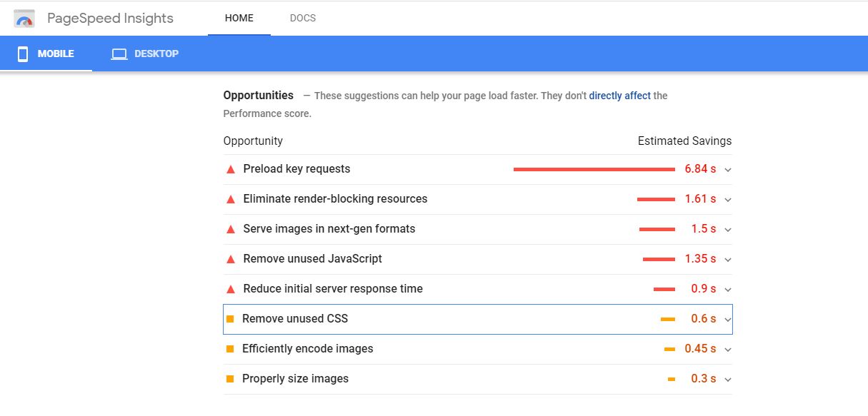This screenshot has height=416, width=868.
Task: Click 'Serve images in next-gen formats' label
Action: coord(329,229)
